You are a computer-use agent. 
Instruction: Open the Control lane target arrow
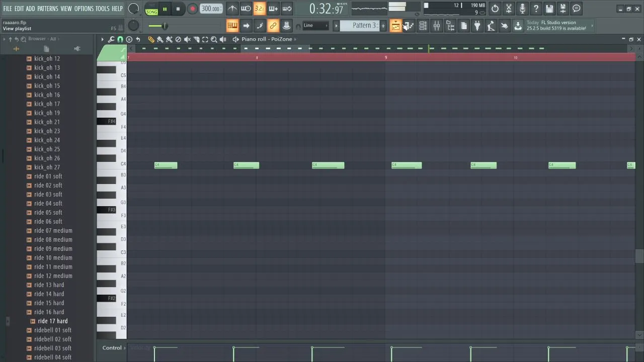pyautogui.click(x=124, y=348)
